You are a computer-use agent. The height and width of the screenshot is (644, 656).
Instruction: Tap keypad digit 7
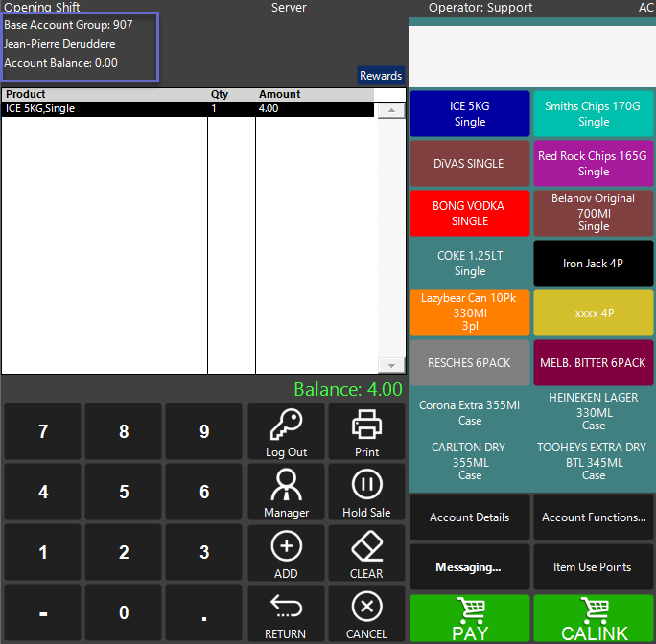42,431
